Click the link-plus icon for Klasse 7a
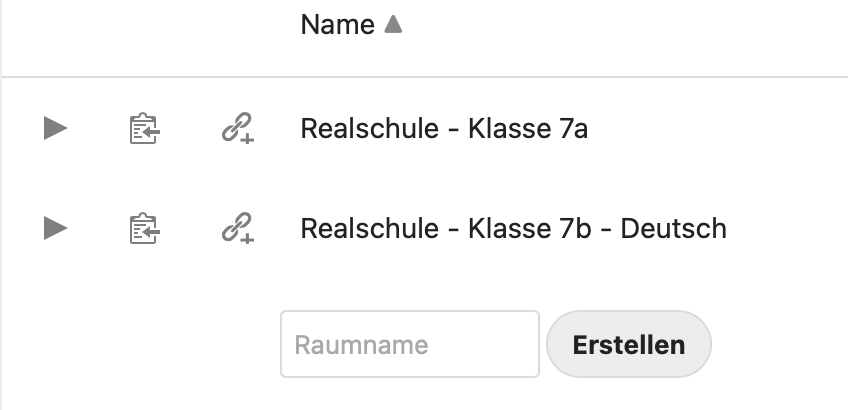Viewport: 848px width, 410px height. [x=237, y=129]
